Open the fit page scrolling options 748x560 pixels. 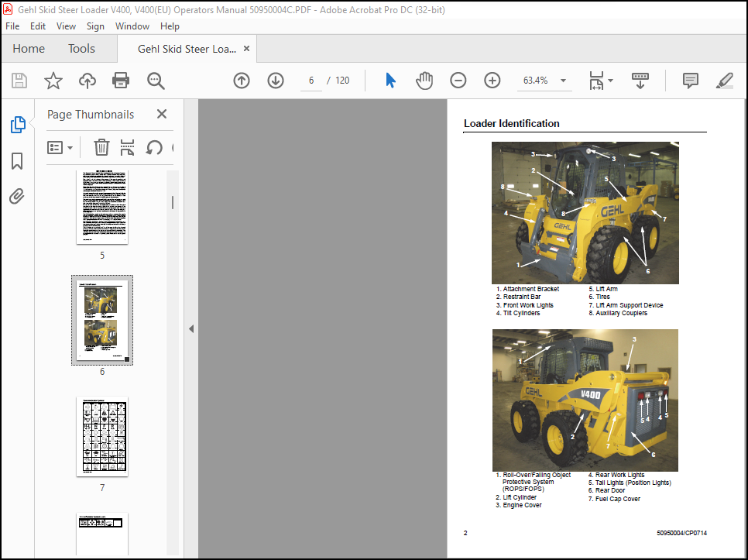point(601,81)
